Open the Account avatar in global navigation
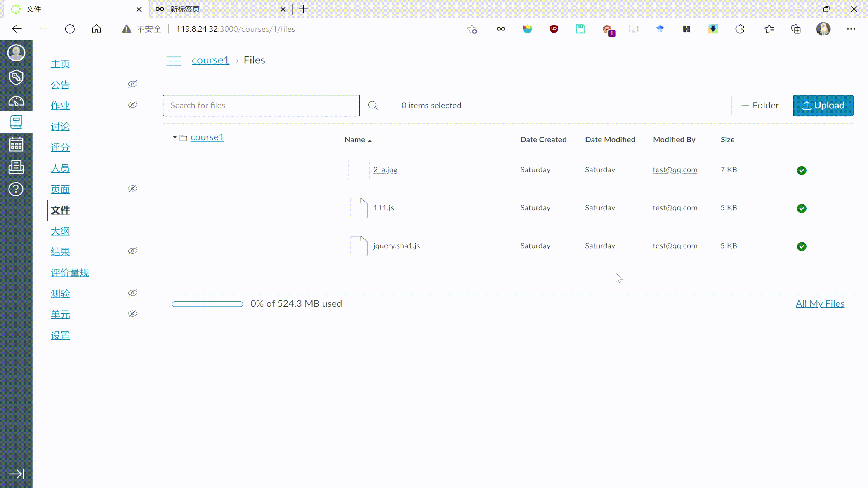The height and width of the screenshot is (488, 868). (x=16, y=53)
